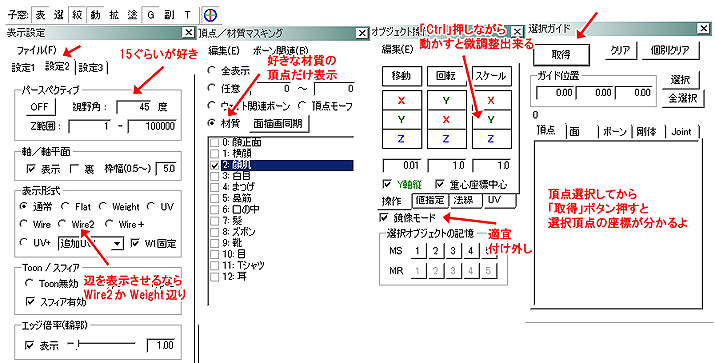
Task: Click the blue circle crosshair toolbar icon
Action: click(x=209, y=15)
